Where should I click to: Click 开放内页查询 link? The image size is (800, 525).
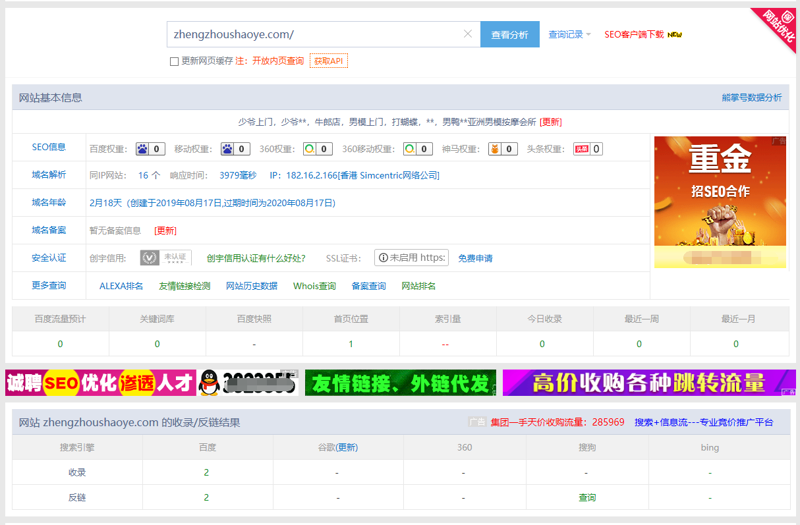pyautogui.click(x=278, y=61)
